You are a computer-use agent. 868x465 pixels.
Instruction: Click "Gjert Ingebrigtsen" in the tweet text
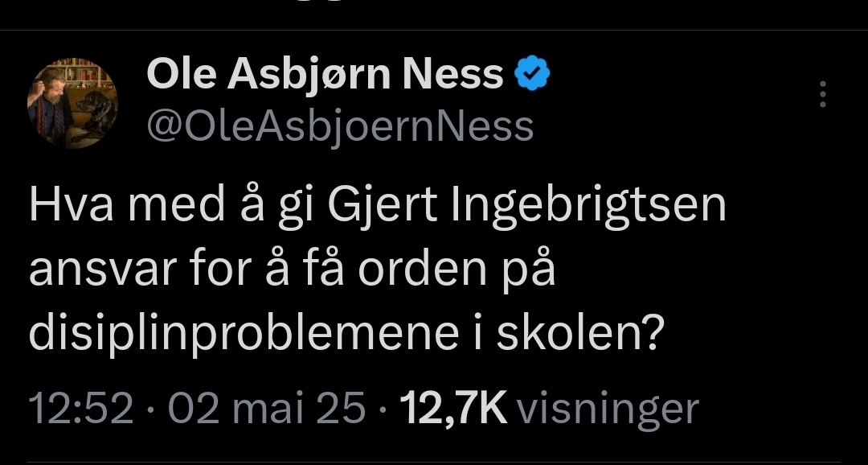pos(526,205)
